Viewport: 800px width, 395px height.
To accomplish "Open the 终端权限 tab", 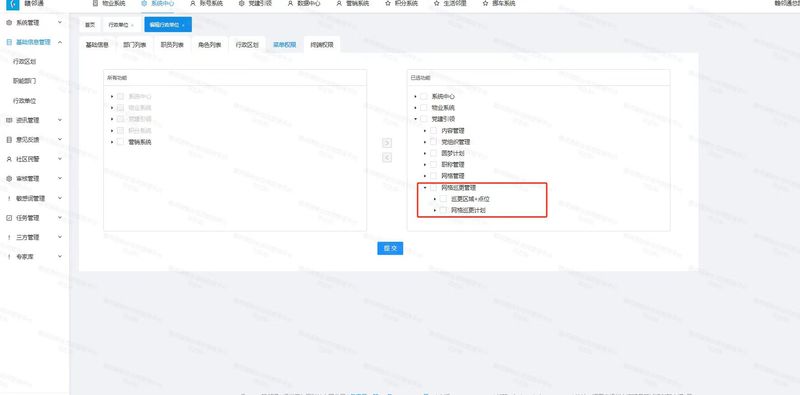I will click(322, 45).
